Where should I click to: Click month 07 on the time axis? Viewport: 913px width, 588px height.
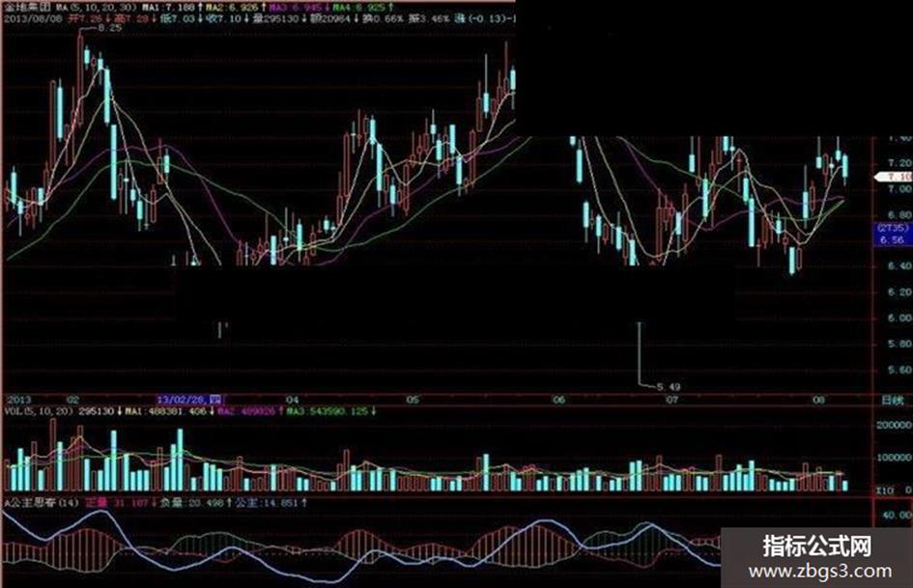(x=671, y=400)
